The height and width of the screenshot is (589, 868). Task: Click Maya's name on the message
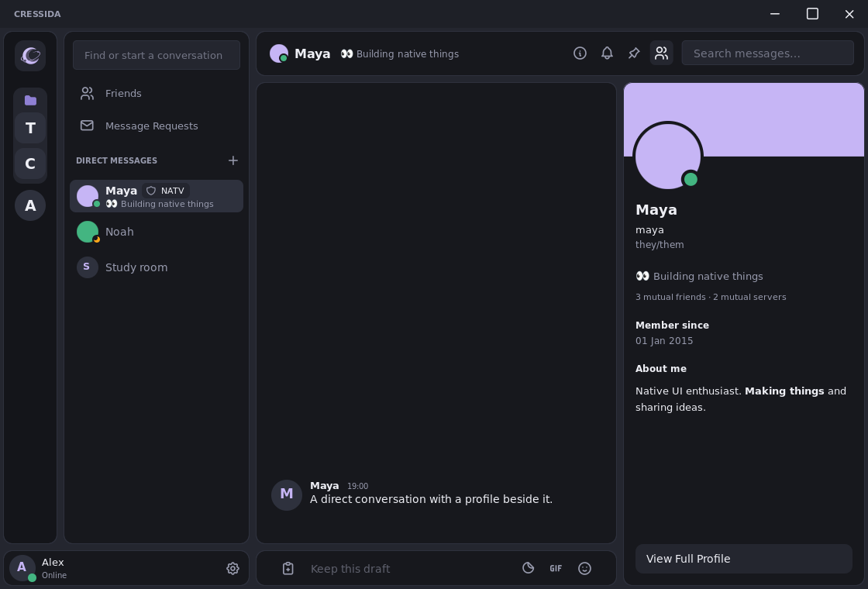[x=325, y=486]
